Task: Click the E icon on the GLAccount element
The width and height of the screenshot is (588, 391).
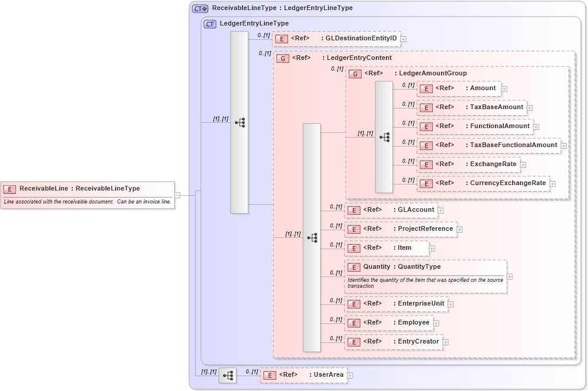Action: pos(354,210)
